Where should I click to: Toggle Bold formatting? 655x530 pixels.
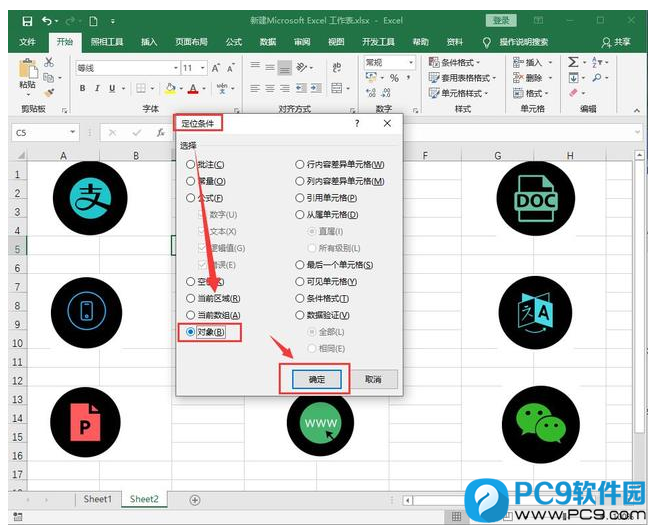coord(83,88)
